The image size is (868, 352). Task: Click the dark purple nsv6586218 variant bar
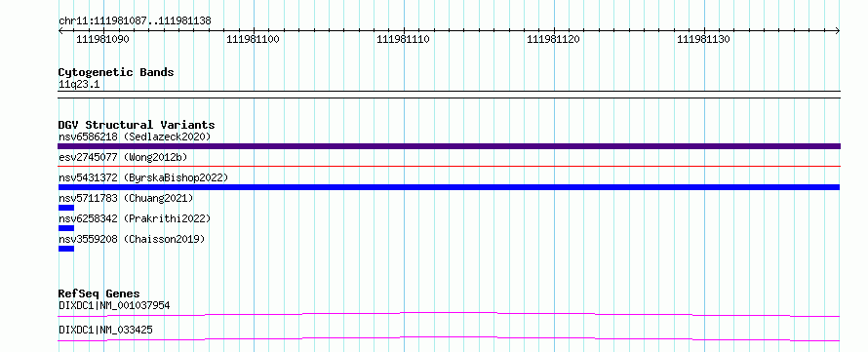(x=449, y=146)
